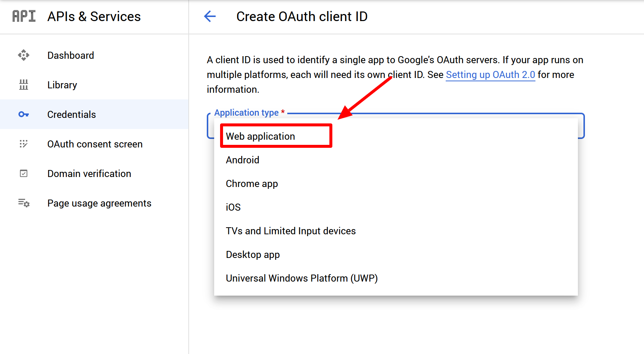Click the API logo icon

click(24, 16)
